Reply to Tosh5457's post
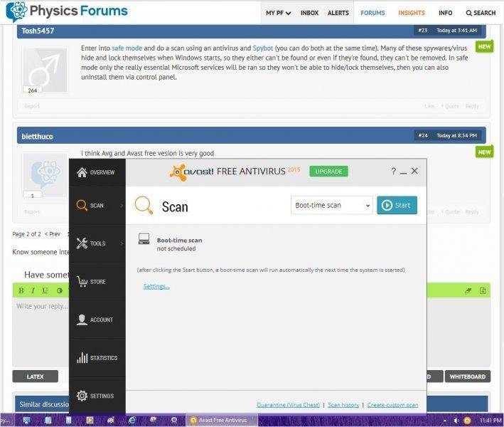The width and height of the screenshot is (504, 427). [472, 106]
